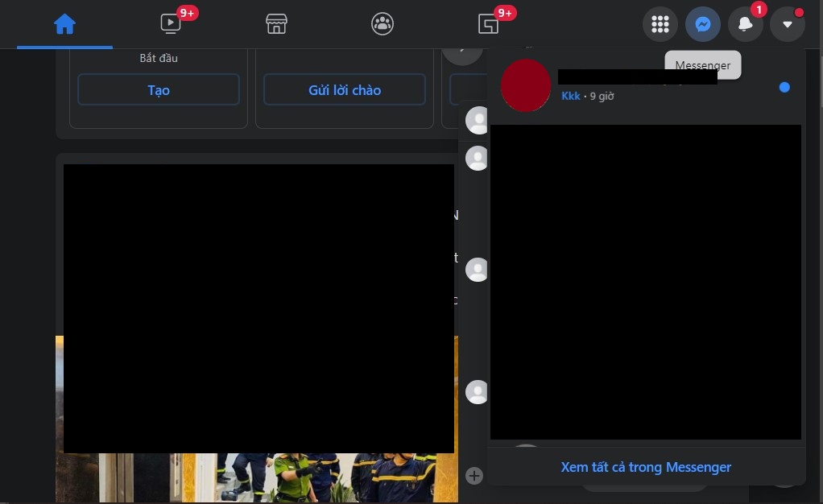Open the conversation with red avatar

[x=526, y=85]
